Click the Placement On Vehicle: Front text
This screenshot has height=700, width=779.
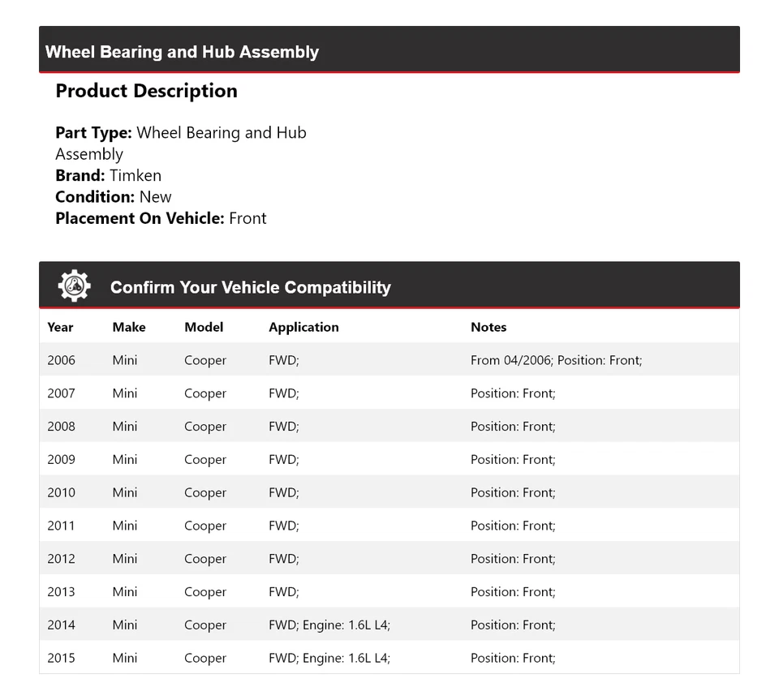[x=161, y=218]
